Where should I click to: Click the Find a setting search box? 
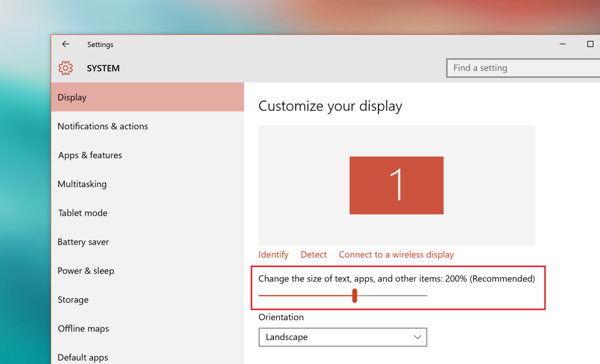click(x=522, y=68)
